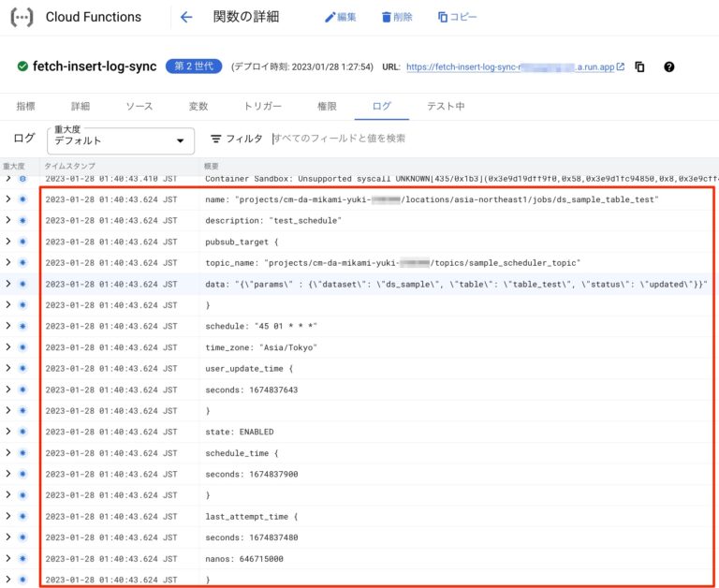Click the 概要 column header

pos(212,166)
